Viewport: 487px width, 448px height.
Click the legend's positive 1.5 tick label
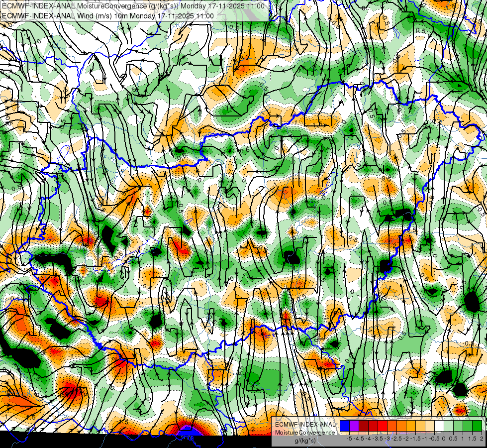pos(472,439)
